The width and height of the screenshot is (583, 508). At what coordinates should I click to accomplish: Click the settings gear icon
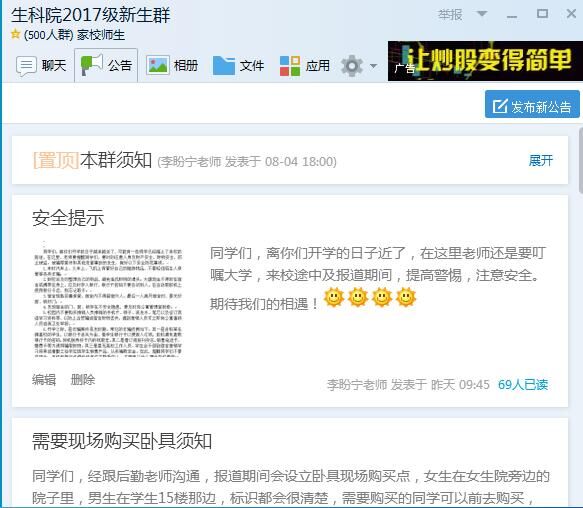(x=352, y=66)
